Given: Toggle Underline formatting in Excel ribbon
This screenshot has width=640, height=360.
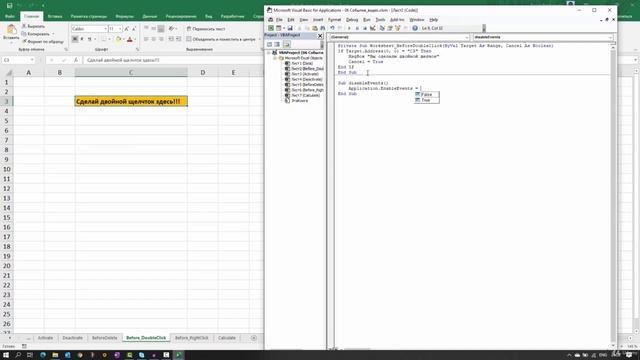Looking at the screenshot, I should (x=90, y=39).
